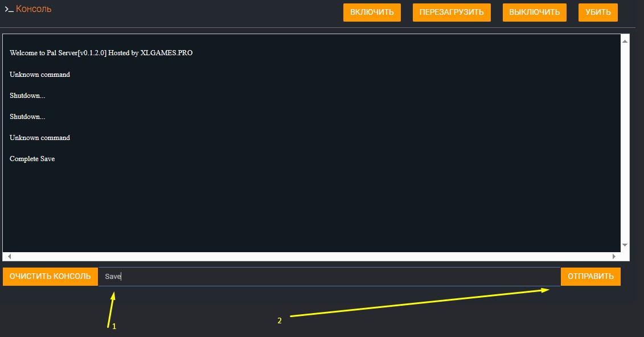The height and width of the screenshot is (337, 644).
Task: Send the command with ОТПРАВИТЬ
Action: (590, 277)
